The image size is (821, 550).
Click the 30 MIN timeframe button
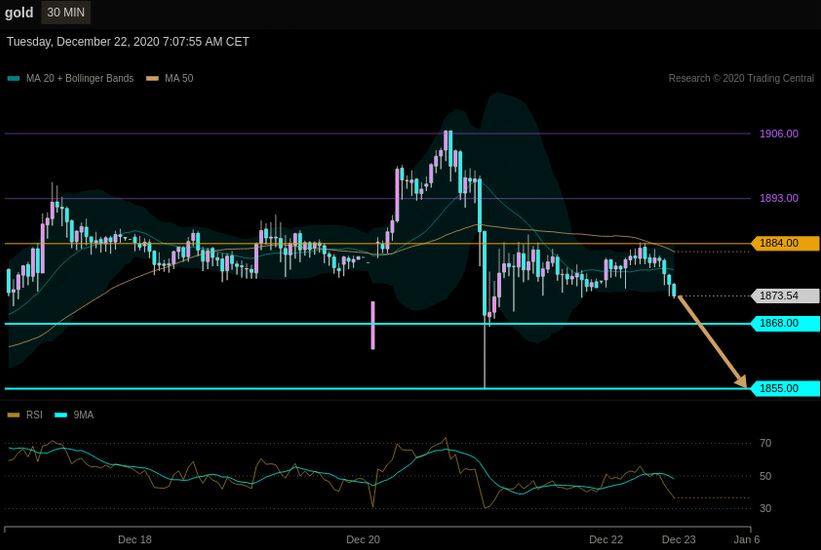click(x=65, y=12)
